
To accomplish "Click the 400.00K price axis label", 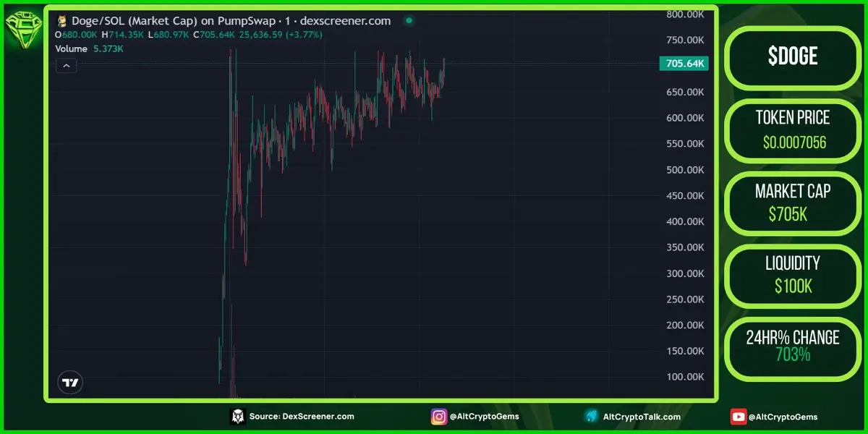I will tap(684, 221).
